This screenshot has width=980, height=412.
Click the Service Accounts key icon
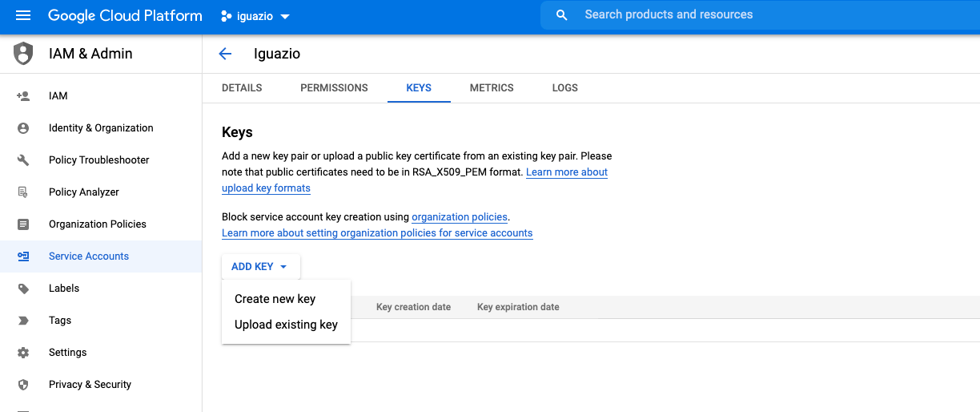tap(23, 256)
